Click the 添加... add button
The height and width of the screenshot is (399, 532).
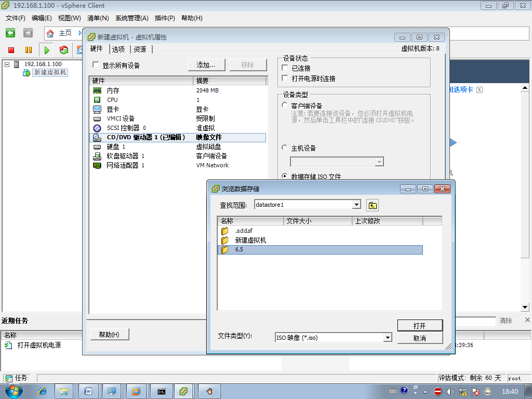pos(206,65)
